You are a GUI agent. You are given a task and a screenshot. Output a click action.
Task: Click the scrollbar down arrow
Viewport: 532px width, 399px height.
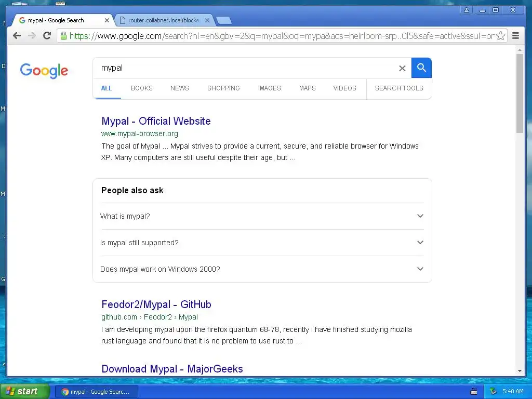click(x=520, y=371)
